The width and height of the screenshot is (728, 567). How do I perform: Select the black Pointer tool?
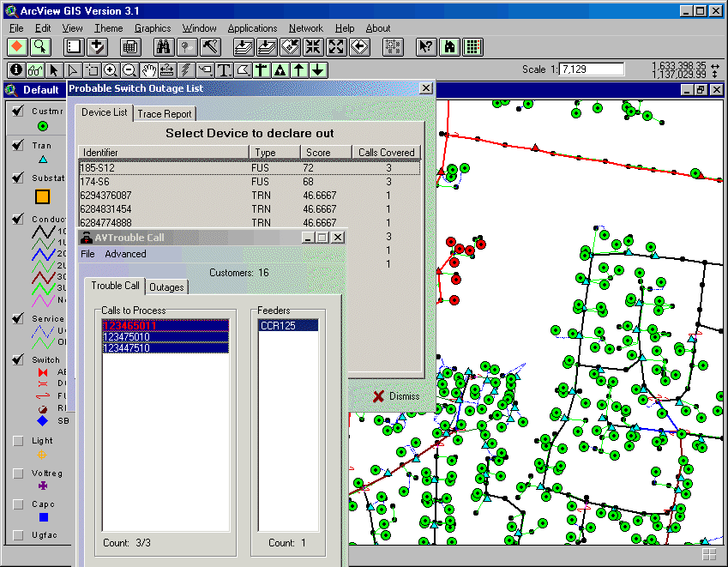coord(54,70)
